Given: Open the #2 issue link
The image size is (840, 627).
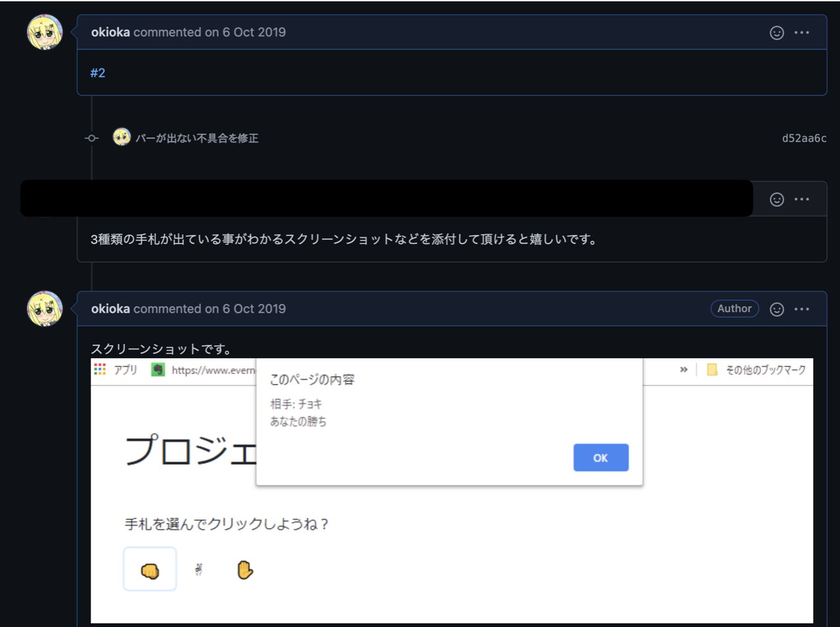Looking at the screenshot, I should click(97, 72).
